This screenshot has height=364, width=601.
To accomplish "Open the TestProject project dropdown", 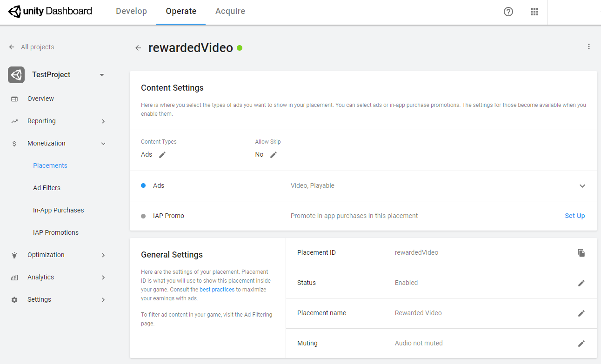I will [x=102, y=75].
